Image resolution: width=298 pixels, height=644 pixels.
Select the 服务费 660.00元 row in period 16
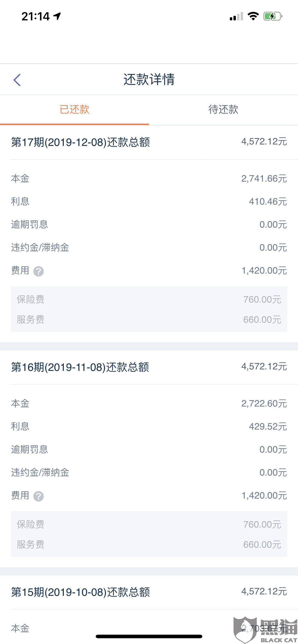[x=149, y=545]
